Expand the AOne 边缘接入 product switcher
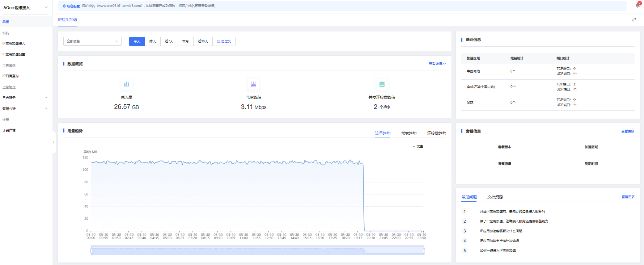This screenshot has width=644, height=265. pyautogui.click(x=26, y=8)
